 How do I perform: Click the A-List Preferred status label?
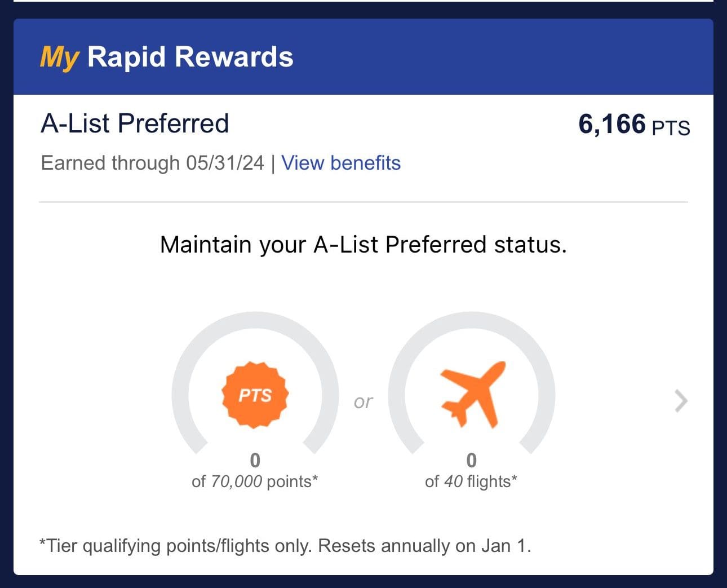tap(135, 123)
